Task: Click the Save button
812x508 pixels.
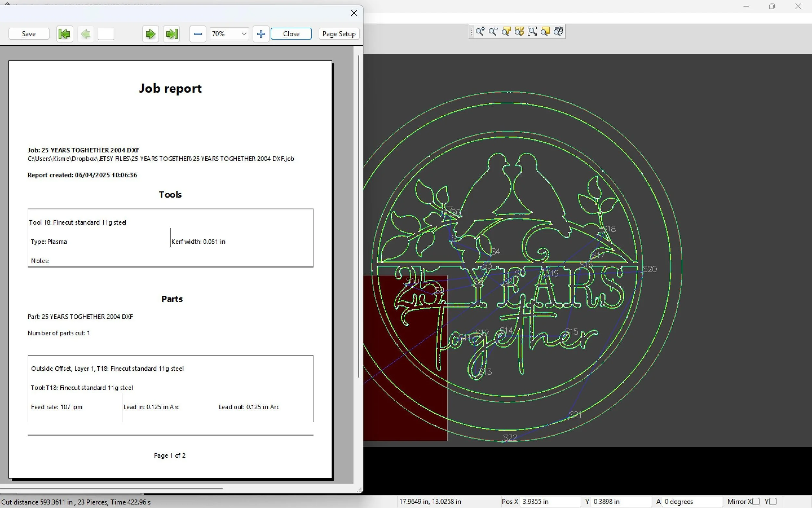Action: click(29, 34)
